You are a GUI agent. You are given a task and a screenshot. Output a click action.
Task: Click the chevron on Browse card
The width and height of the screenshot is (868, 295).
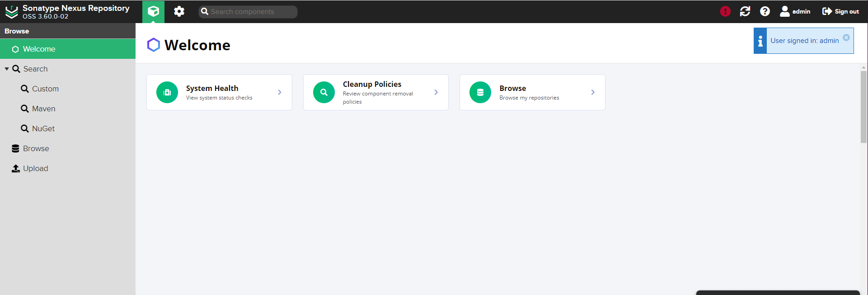click(x=593, y=92)
